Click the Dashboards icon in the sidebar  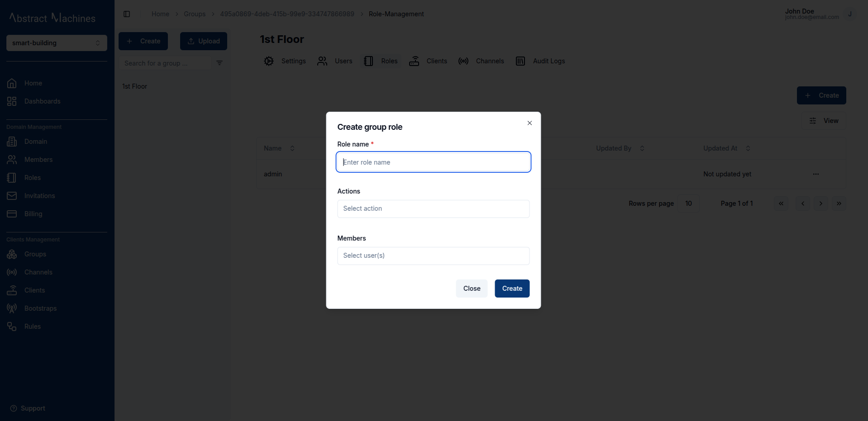coord(12,101)
